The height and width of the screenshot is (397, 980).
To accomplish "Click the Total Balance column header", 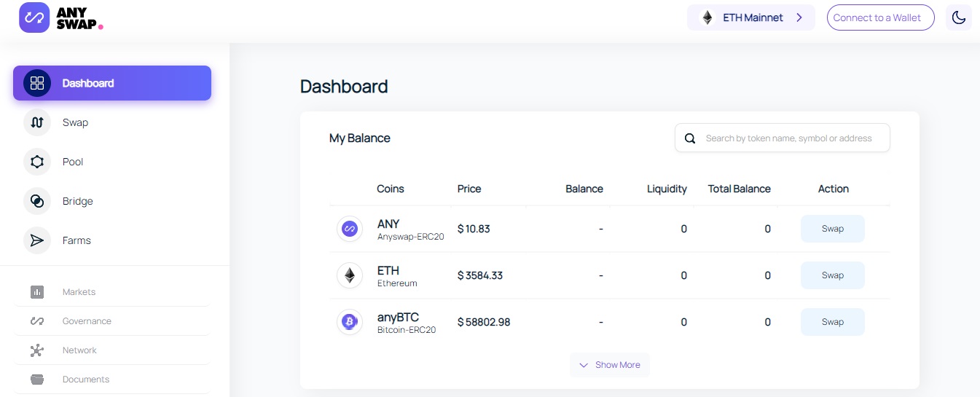I will (x=740, y=189).
